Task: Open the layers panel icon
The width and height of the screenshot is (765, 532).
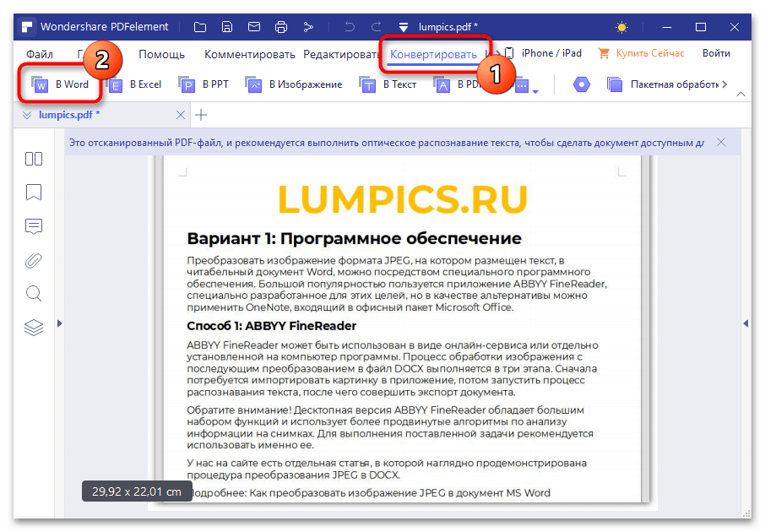Action: pos(34,328)
